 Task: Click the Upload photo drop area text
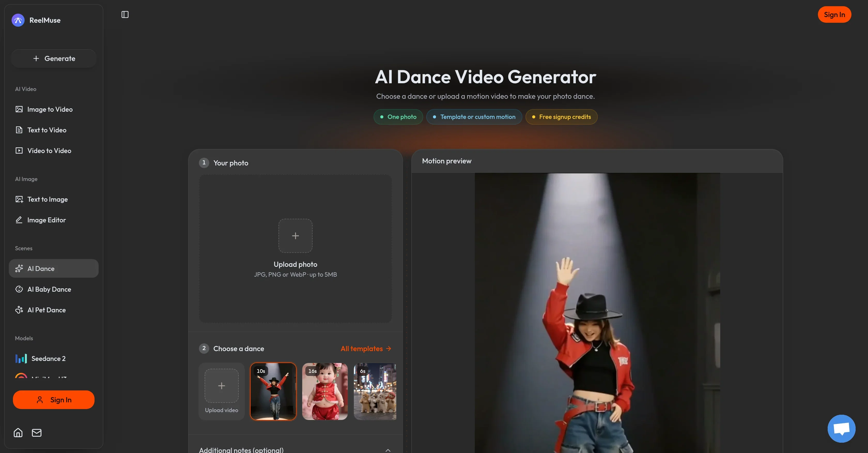tap(296, 265)
